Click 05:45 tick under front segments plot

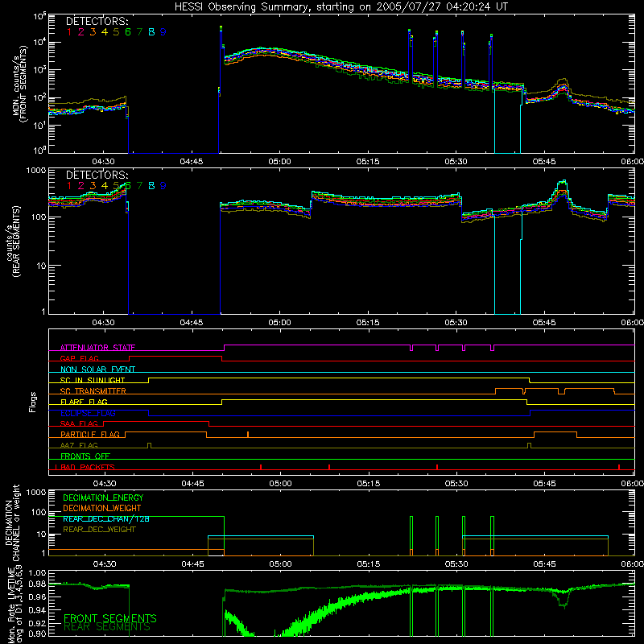[544, 162]
